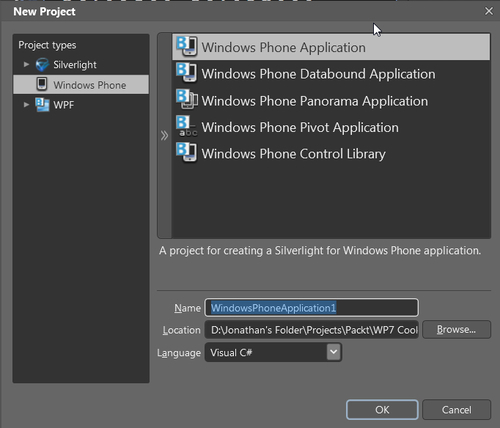Choose Windows Phone Pivot Application template
The height and width of the screenshot is (428, 500).
pyautogui.click(x=331, y=127)
